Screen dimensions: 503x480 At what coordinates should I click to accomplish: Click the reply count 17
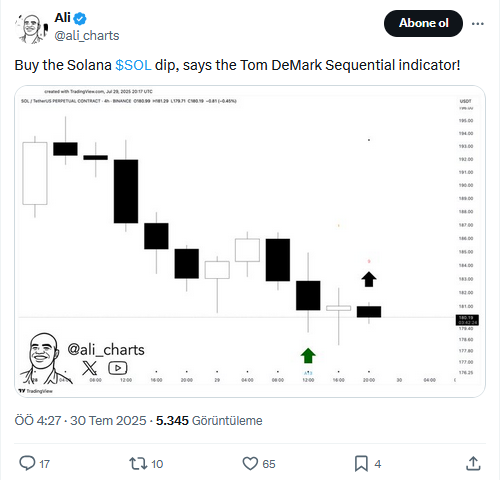coord(44,464)
